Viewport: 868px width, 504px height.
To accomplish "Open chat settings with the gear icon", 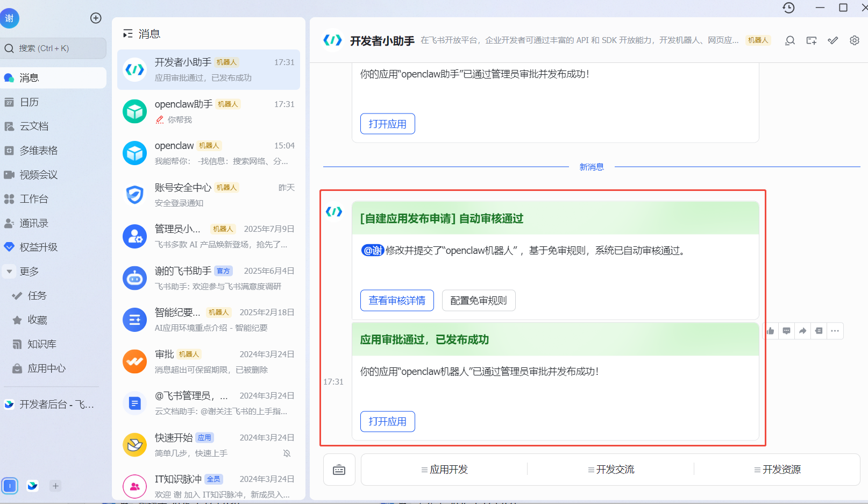I will (x=854, y=40).
